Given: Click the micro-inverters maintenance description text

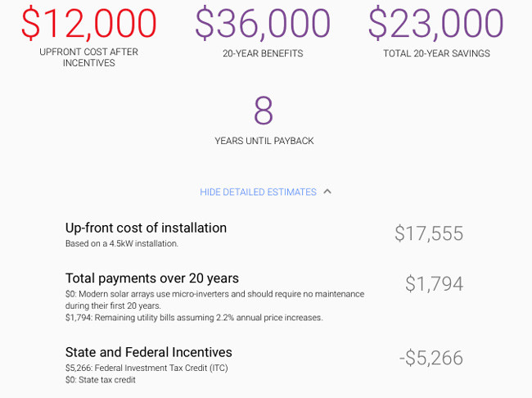Looking at the screenshot, I should (x=214, y=300).
